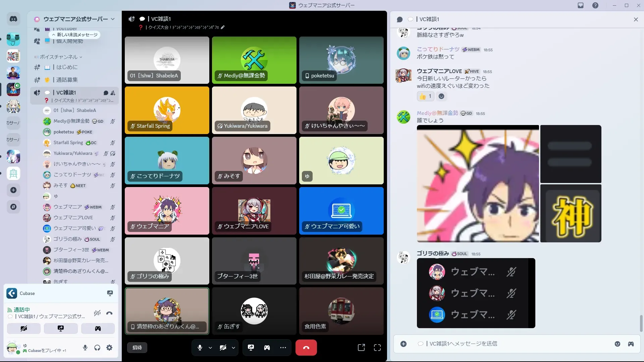644x362 pixels.
Task: Open the 通話募集 channel
Action: point(67,80)
